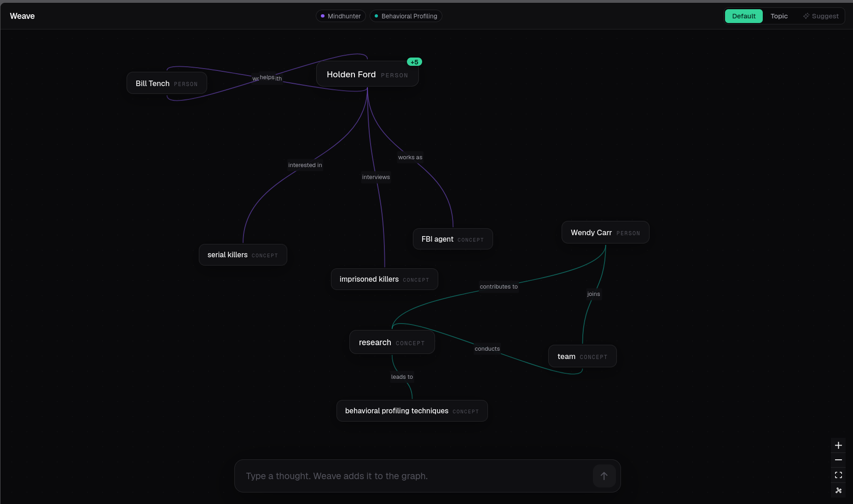Click the 'conducts' edge label
This screenshot has height=504, width=853.
coord(487,348)
